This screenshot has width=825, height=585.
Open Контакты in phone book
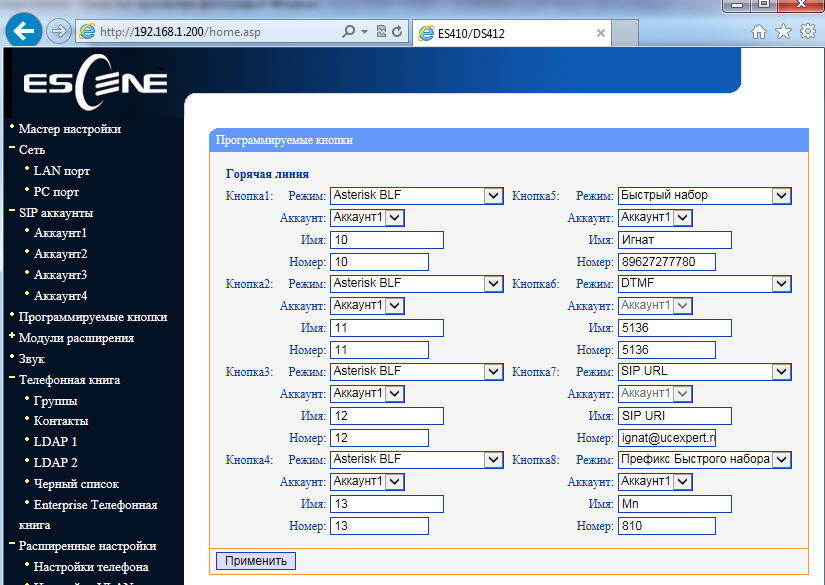(61, 421)
